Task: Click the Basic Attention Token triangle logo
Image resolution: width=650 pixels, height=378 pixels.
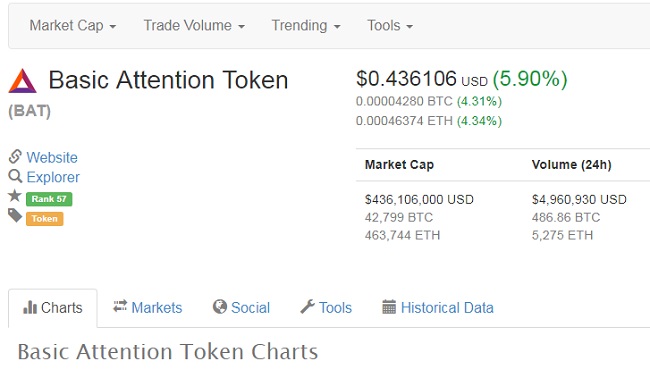Action: point(22,81)
